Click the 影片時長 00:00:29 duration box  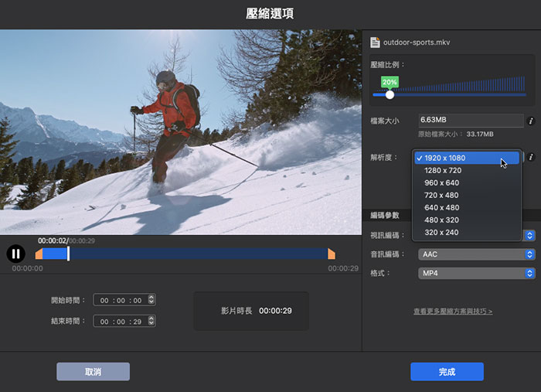click(251, 311)
